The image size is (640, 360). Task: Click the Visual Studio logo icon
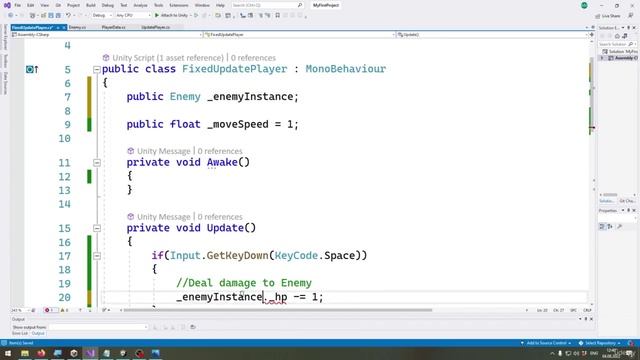coord(7,5)
